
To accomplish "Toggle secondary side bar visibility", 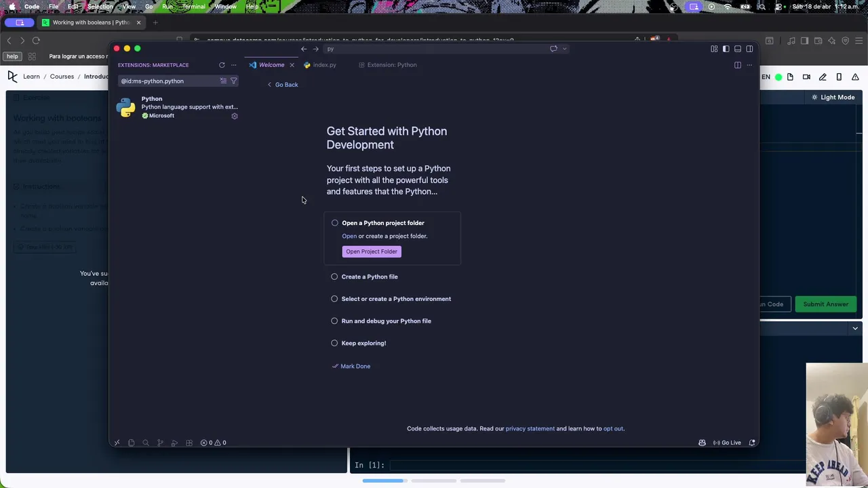I will pyautogui.click(x=749, y=49).
